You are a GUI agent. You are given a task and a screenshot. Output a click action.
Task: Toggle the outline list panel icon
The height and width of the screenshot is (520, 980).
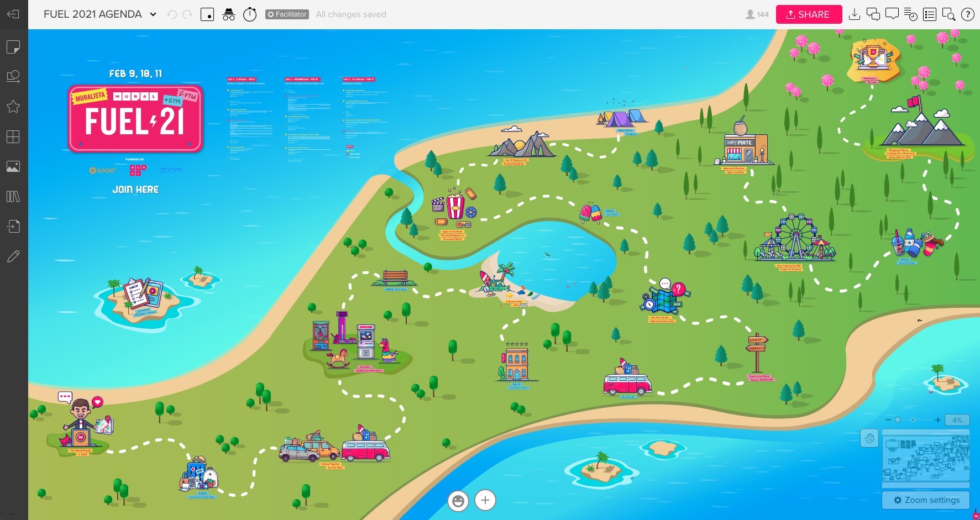(930, 14)
